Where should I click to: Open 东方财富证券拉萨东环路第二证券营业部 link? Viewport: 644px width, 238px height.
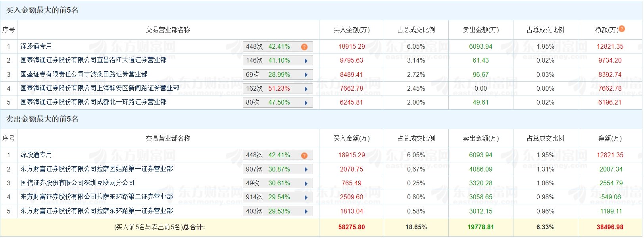[x=97, y=196]
